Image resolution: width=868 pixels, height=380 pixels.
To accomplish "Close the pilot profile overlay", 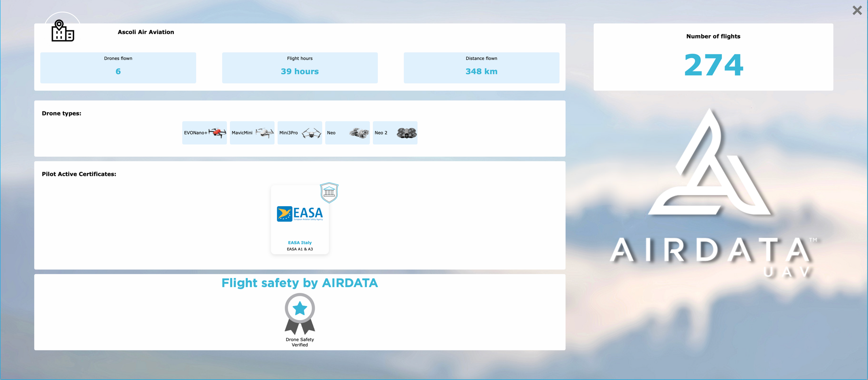I will click(x=857, y=10).
